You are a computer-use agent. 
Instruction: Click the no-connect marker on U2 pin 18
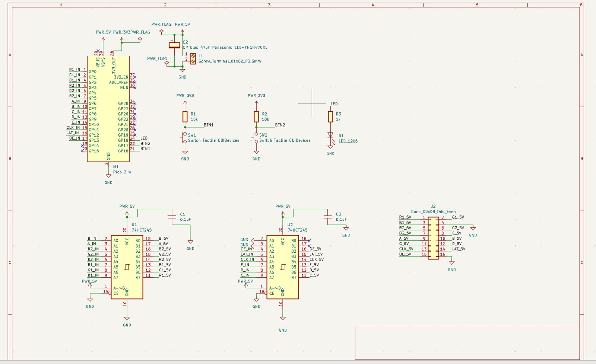pos(309,241)
